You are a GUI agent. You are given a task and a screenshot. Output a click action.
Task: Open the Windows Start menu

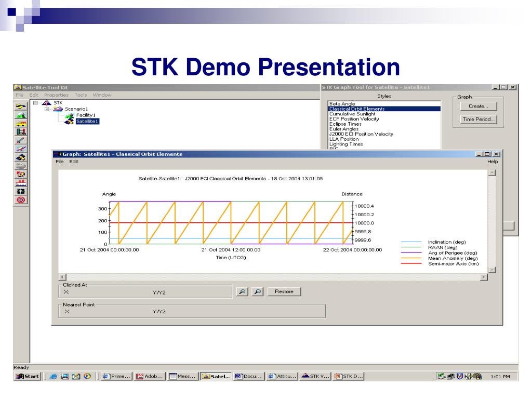28,376
